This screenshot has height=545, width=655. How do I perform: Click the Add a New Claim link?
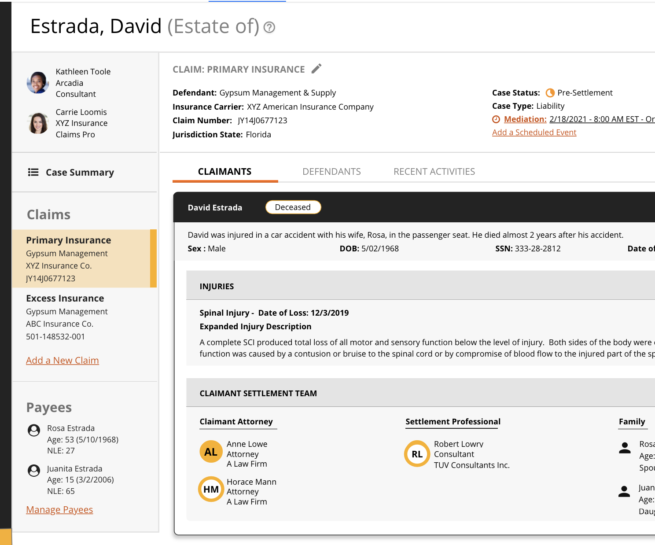pos(62,360)
